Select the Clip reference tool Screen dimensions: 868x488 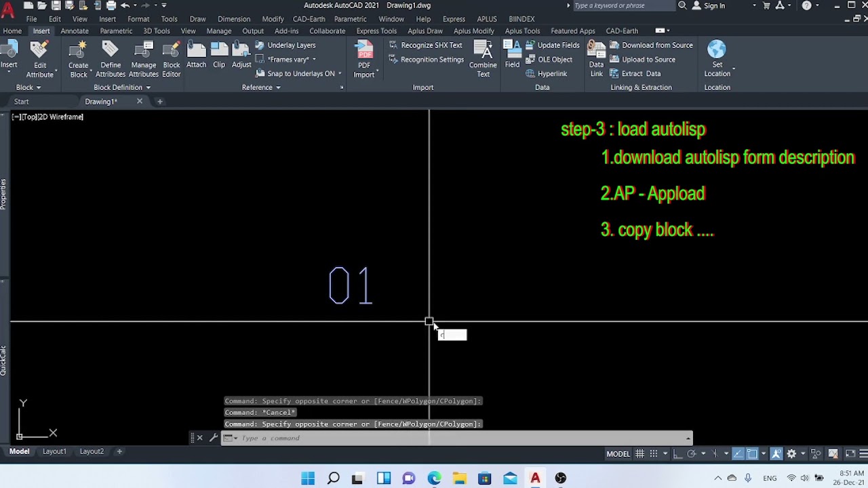tap(219, 55)
